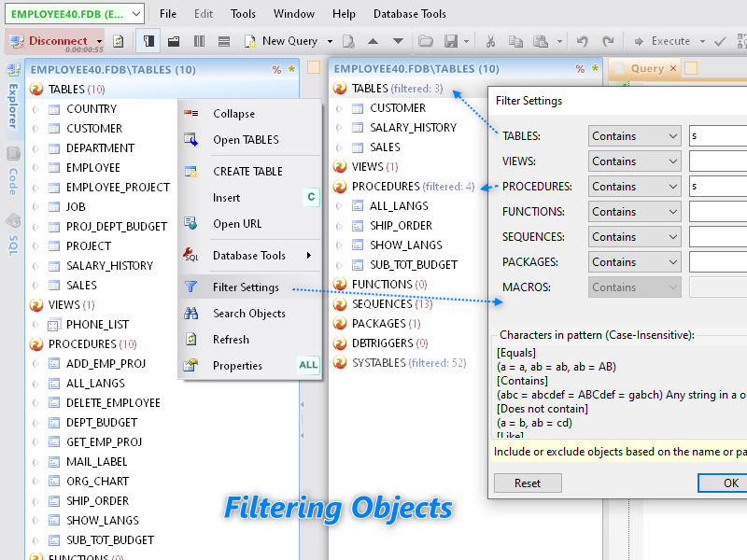Click the percent filter icon in left explorer header
The image size is (747, 560).
coord(276,69)
